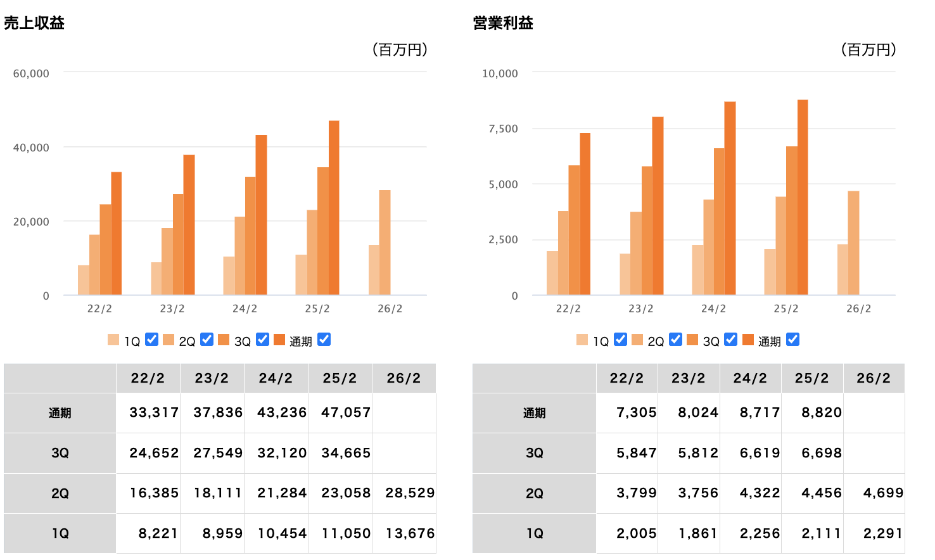This screenshot has height=560, width=935.
Task: Select the 1Q row header in 営業利益 table
Action: [535, 533]
